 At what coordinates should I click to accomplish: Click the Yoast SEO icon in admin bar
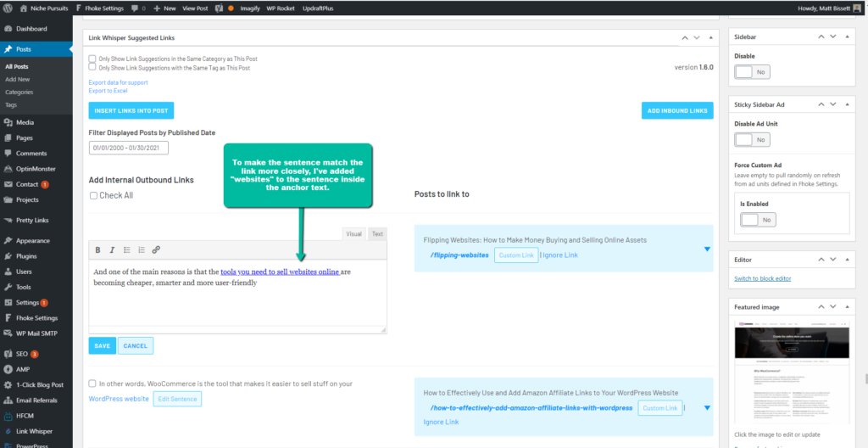[x=220, y=8]
